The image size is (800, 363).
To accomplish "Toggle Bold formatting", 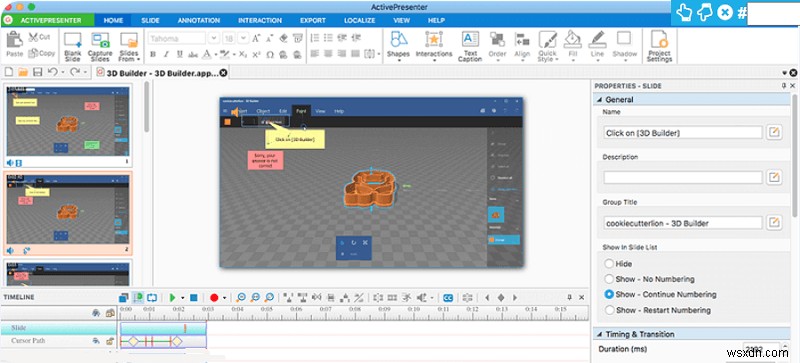I will click(x=153, y=54).
